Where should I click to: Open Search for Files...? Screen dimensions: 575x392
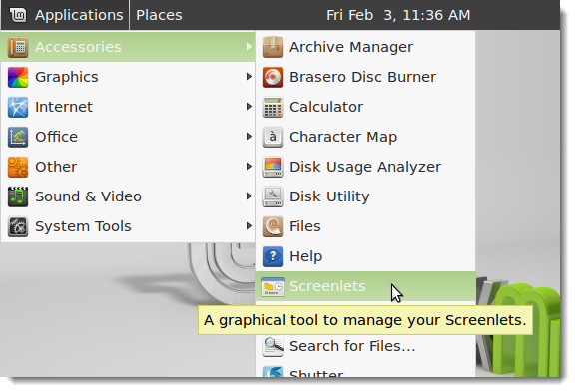pos(365,346)
